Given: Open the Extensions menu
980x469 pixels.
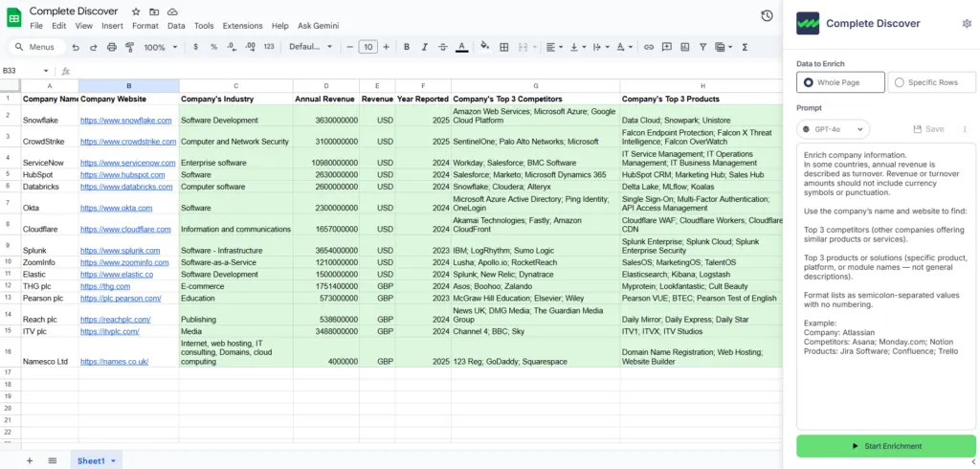Looking at the screenshot, I should (242, 26).
